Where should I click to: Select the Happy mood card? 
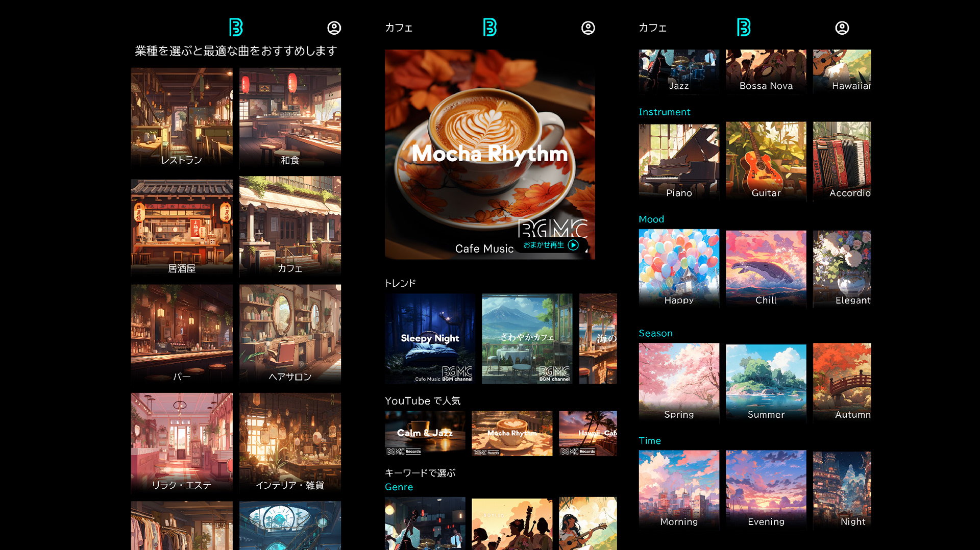coord(679,268)
